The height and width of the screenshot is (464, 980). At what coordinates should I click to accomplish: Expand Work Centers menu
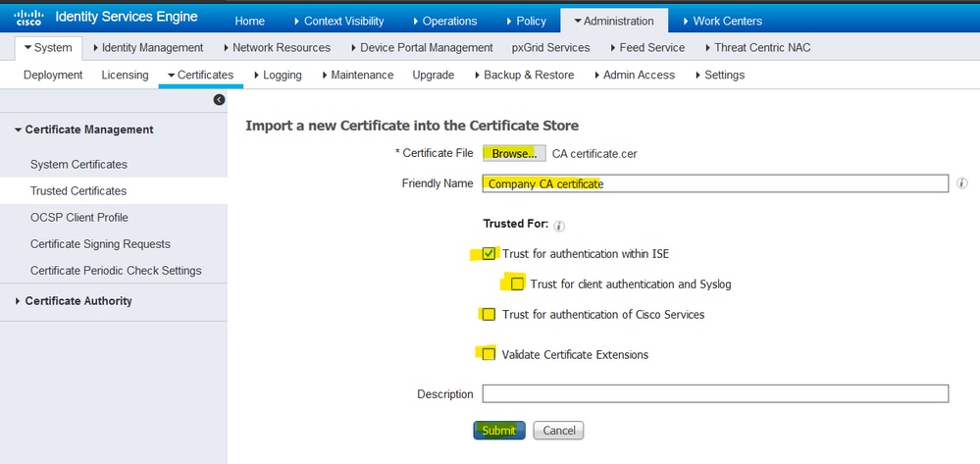click(x=723, y=21)
